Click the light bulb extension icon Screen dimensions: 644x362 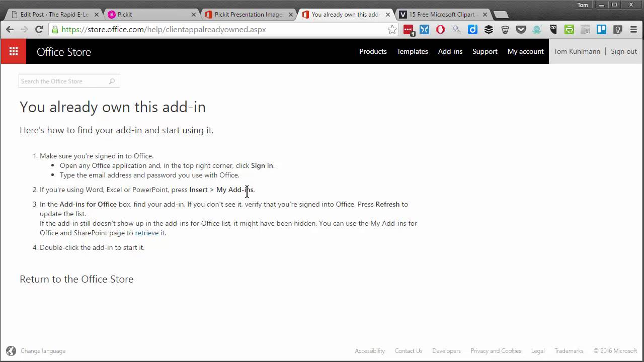617,30
